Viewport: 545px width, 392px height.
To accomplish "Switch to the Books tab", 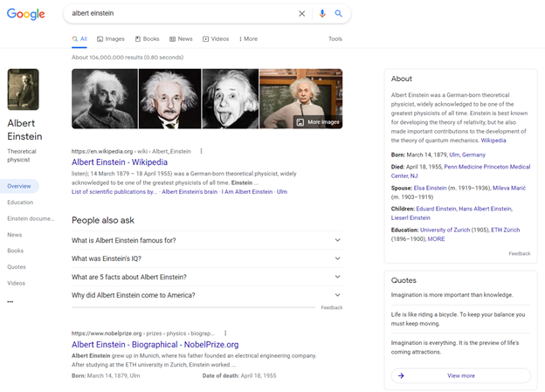I will [x=147, y=39].
